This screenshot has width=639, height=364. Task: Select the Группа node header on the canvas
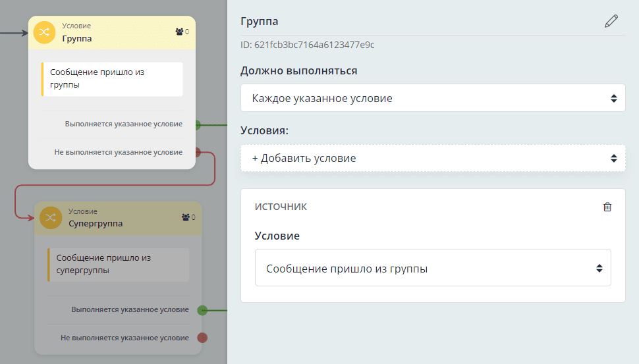coord(112,32)
